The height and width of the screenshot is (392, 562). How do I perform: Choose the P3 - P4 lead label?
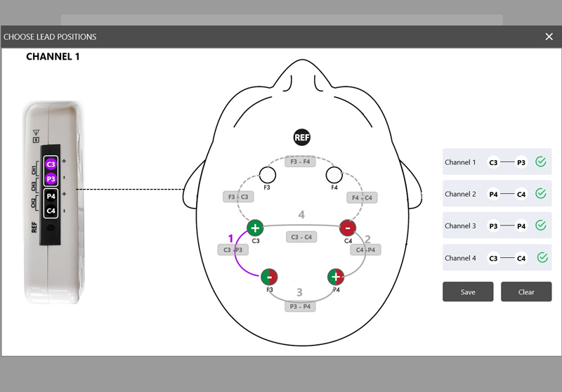point(300,306)
